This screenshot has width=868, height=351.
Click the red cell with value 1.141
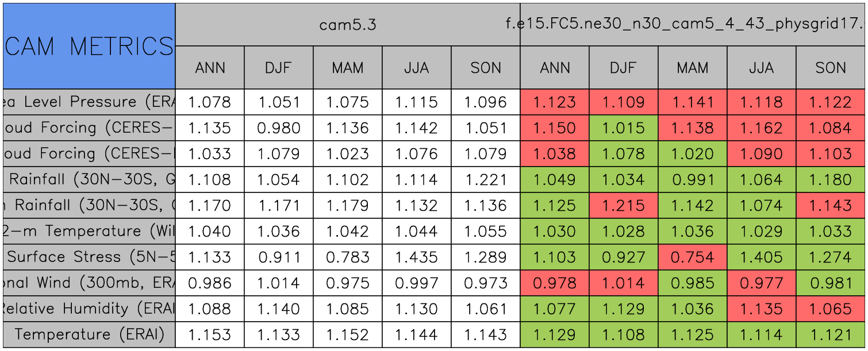coord(692,102)
